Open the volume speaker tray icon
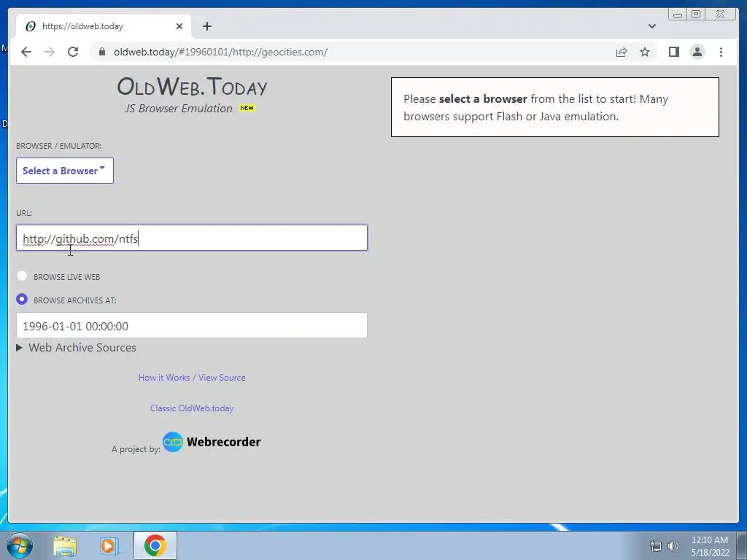747x560 pixels. (673, 546)
